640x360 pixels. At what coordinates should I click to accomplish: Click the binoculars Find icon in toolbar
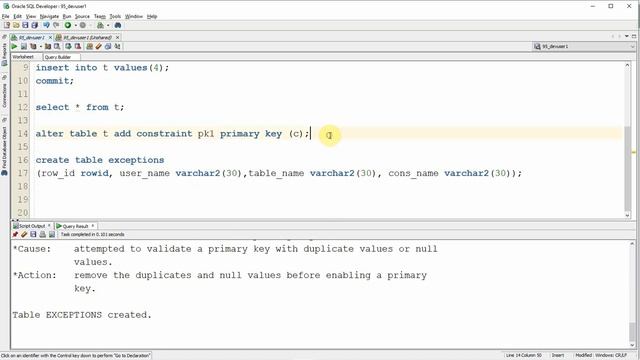click(x=118, y=25)
